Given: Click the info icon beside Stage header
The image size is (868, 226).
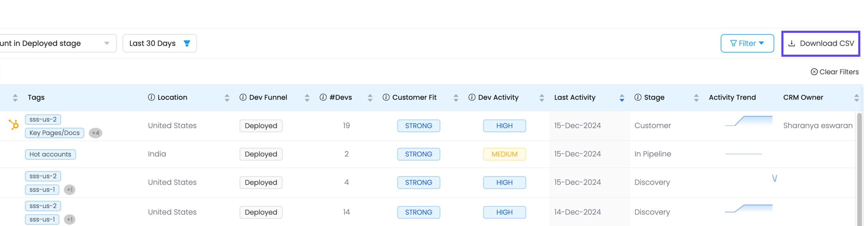Looking at the screenshot, I should click(638, 97).
